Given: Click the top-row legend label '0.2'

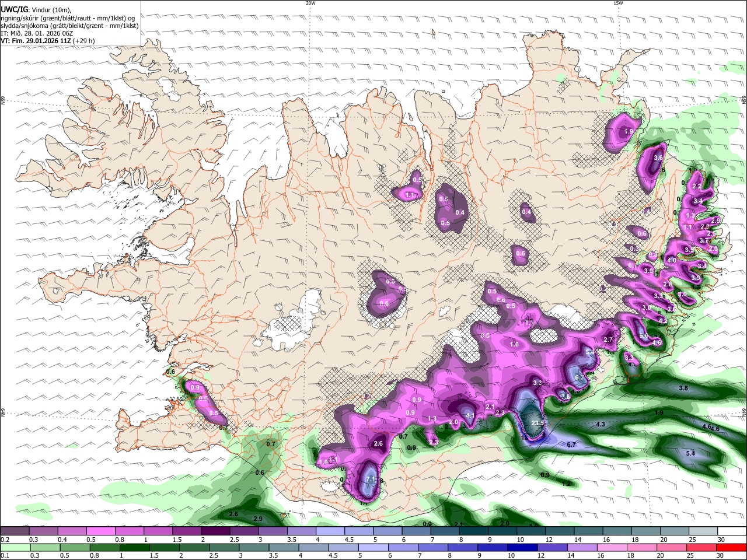Looking at the screenshot, I should (x=5, y=539).
